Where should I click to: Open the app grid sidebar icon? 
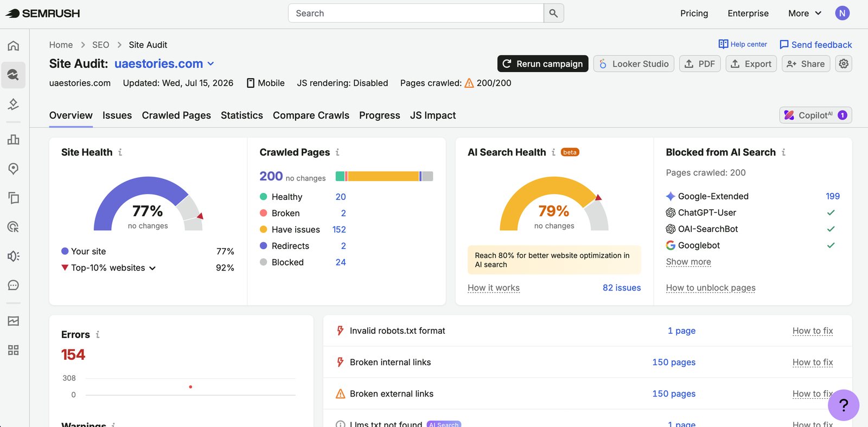coord(14,350)
